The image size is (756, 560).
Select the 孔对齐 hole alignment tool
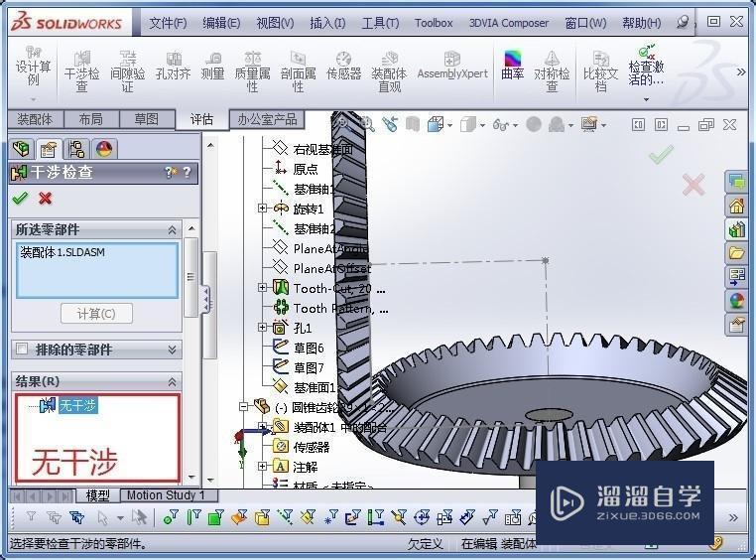(173, 67)
